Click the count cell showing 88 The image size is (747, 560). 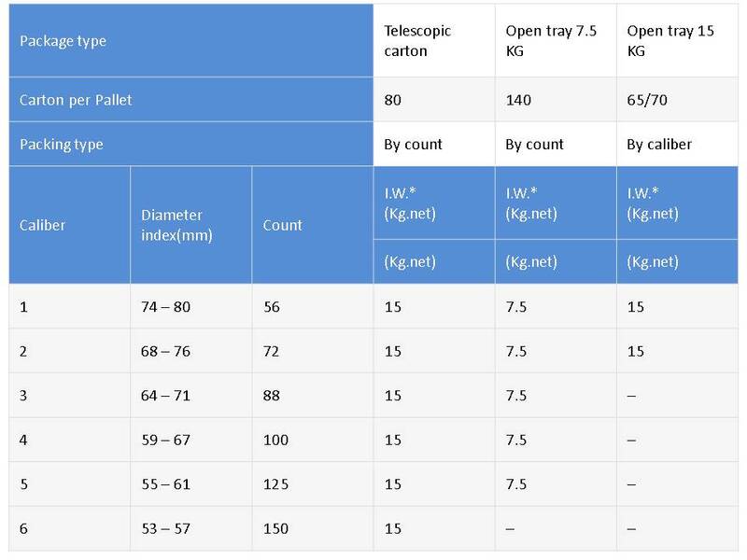[x=274, y=396]
